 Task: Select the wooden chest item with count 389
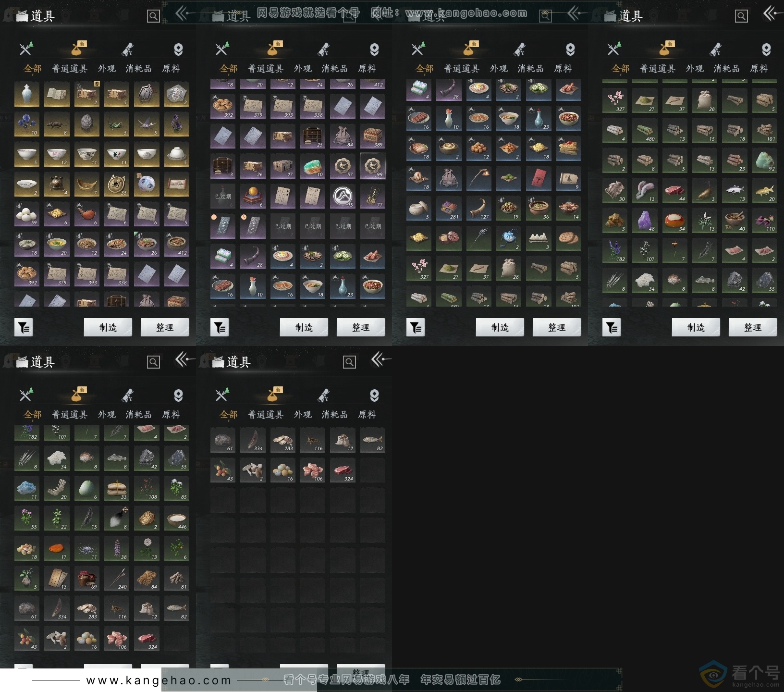point(373,136)
